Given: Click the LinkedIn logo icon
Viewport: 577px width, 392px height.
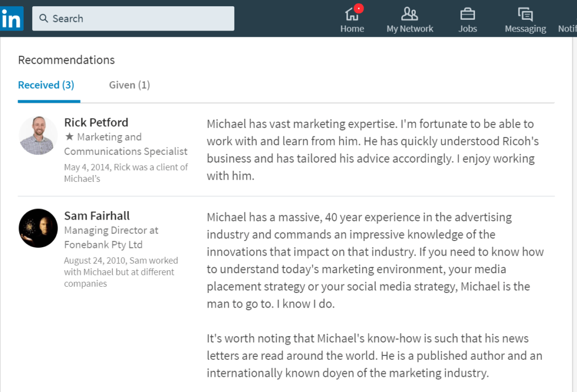Looking at the screenshot, I should (x=11, y=19).
